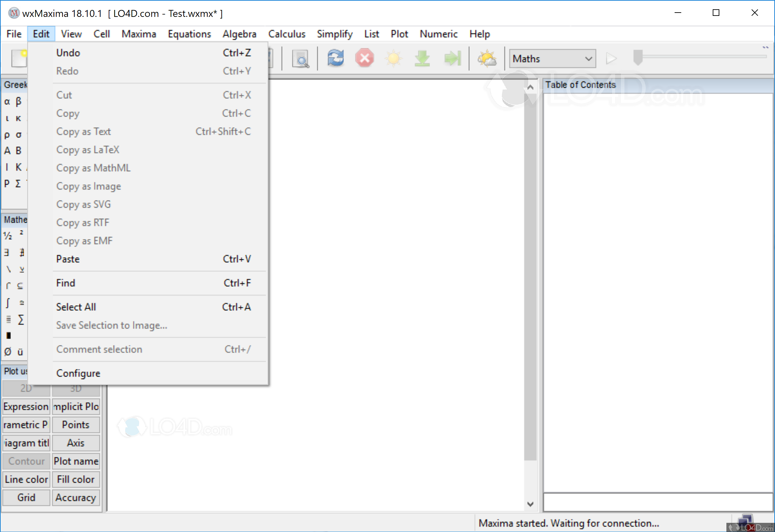Viewport: 775px width, 532px height.
Task: Click the green down-arrow evaluate icon
Action: (x=422, y=58)
